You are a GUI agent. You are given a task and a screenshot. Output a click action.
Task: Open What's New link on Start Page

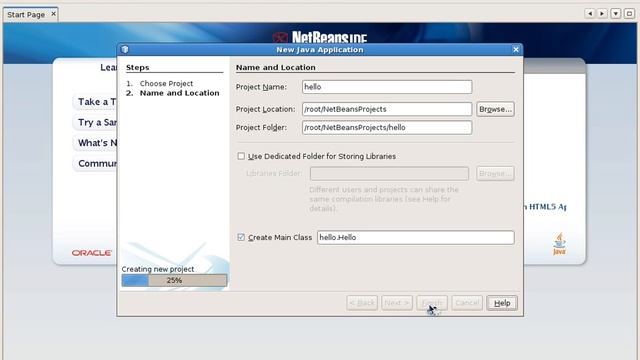pos(96,143)
